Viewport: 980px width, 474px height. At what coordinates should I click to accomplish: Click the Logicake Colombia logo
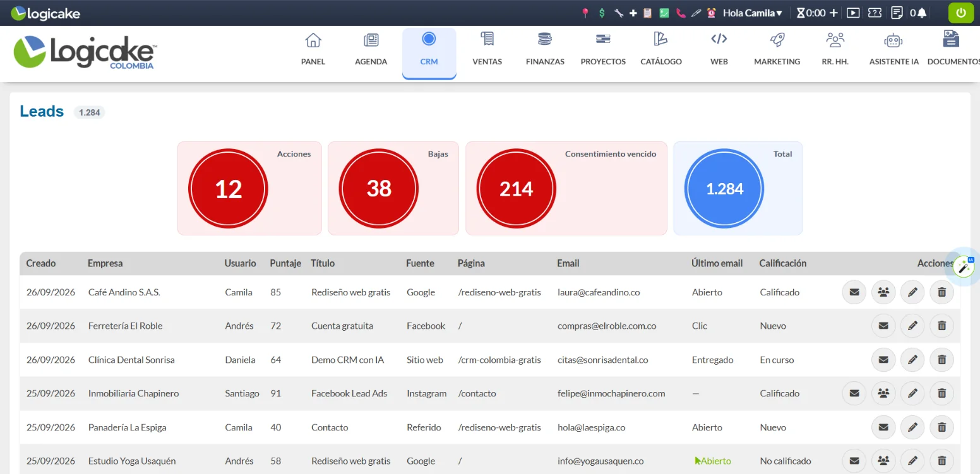coord(85,53)
